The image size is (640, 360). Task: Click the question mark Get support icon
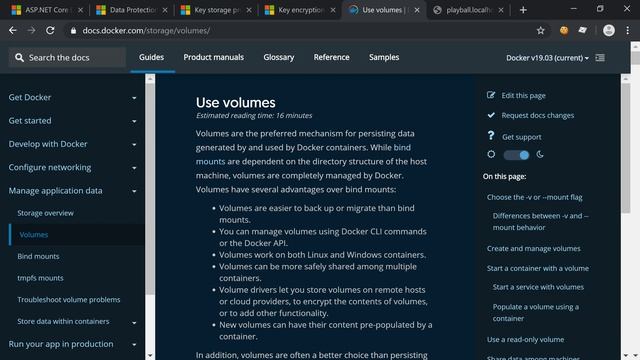pos(491,136)
